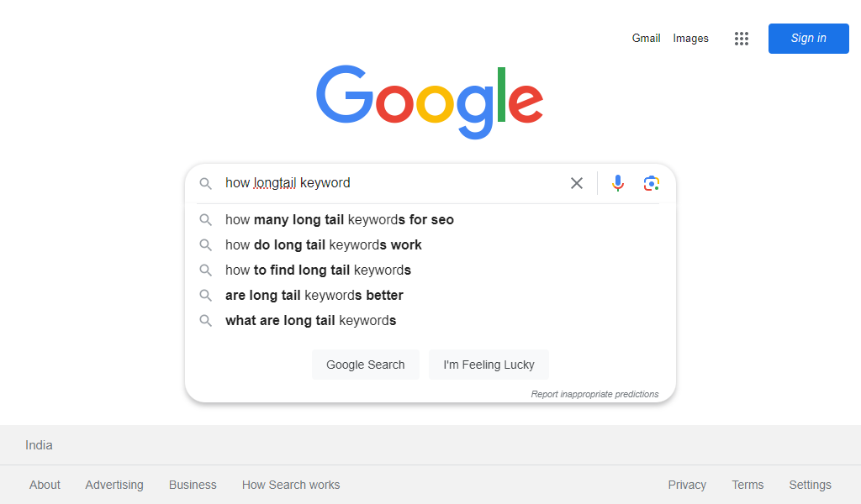The width and height of the screenshot is (861, 504).
Task: Select suggestion 'how many long tail keywords for seo'
Action: [340, 220]
